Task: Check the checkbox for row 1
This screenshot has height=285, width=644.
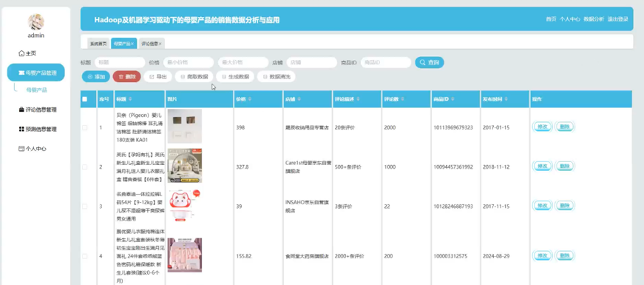Action: (84, 128)
